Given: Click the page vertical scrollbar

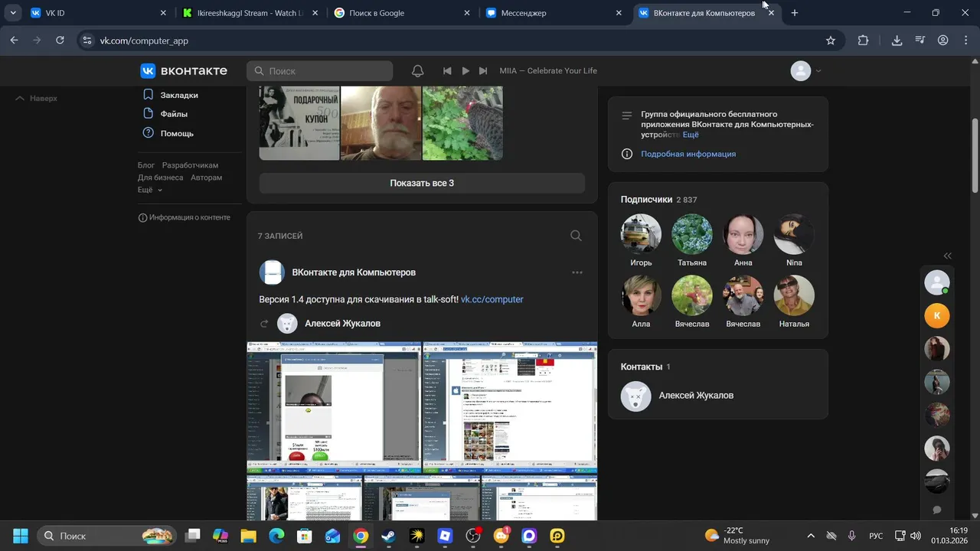Looking at the screenshot, I should [975, 155].
